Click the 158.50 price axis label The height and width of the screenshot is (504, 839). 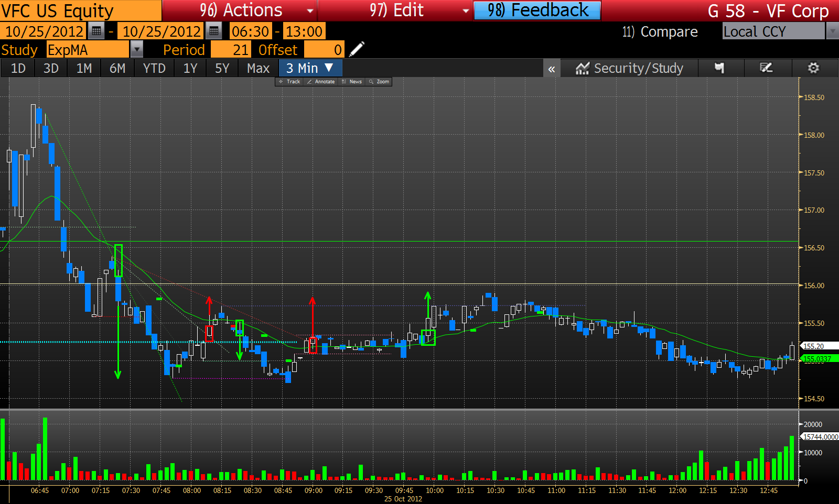tap(814, 97)
